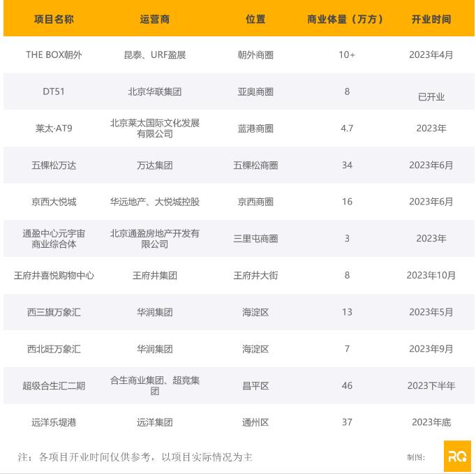Select the 2023年4月 opening date cell

tap(431, 54)
